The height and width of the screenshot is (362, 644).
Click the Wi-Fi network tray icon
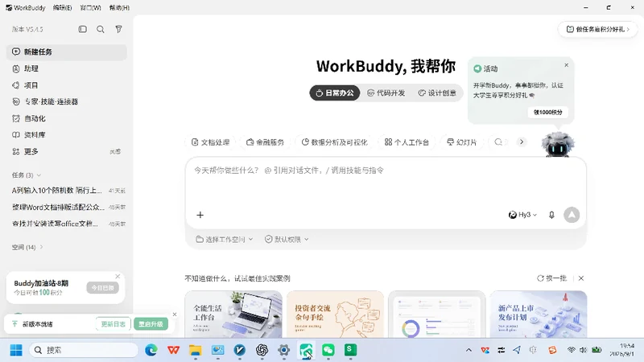click(x=572, y=350)
